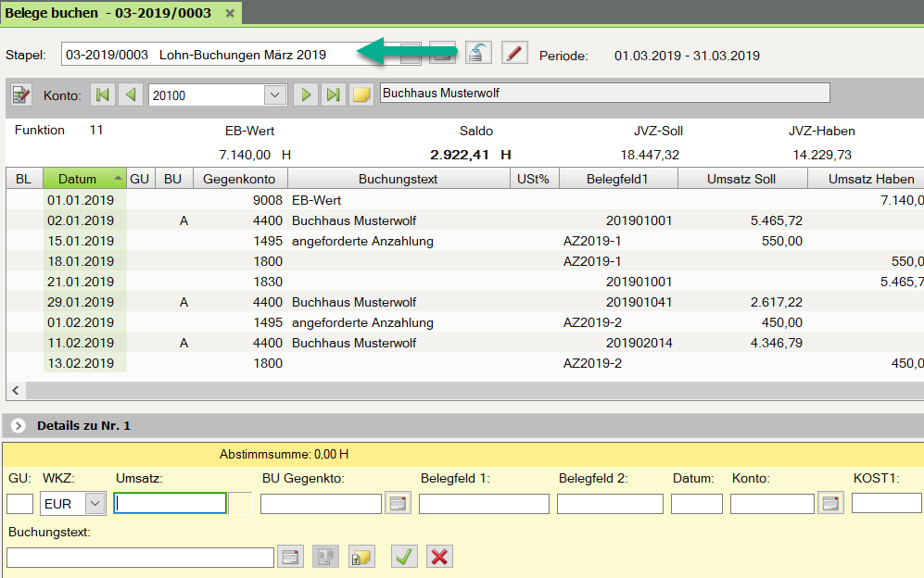Image resolution: width=924 pixels, height=578 pixels.
Task: Jump to the last account
Action: 333,94
